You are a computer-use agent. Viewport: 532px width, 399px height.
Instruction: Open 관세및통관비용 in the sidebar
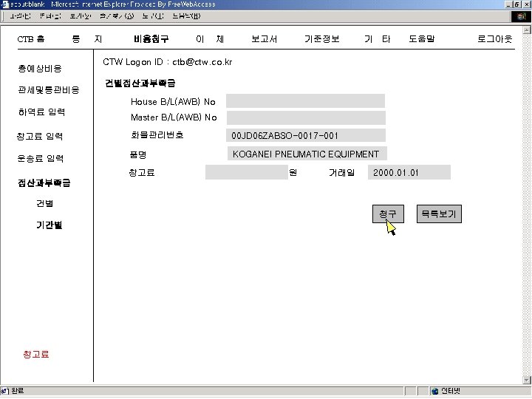(x=49, y=90)
